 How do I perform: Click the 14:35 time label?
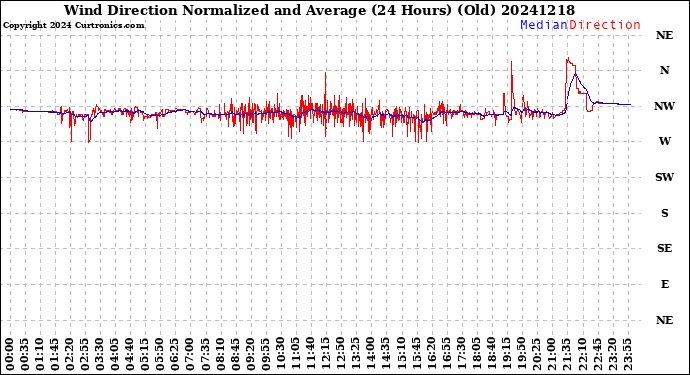point(386,355)
